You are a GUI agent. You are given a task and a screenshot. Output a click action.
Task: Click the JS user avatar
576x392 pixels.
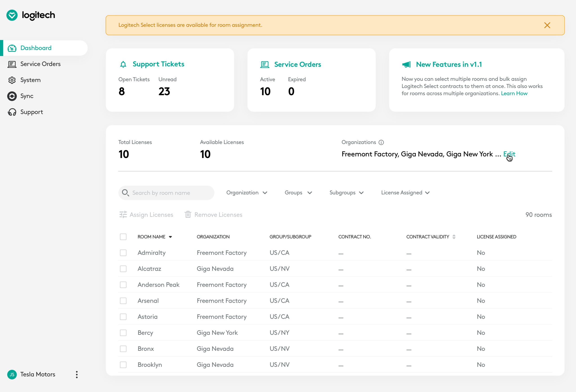(x=12, y=374)
